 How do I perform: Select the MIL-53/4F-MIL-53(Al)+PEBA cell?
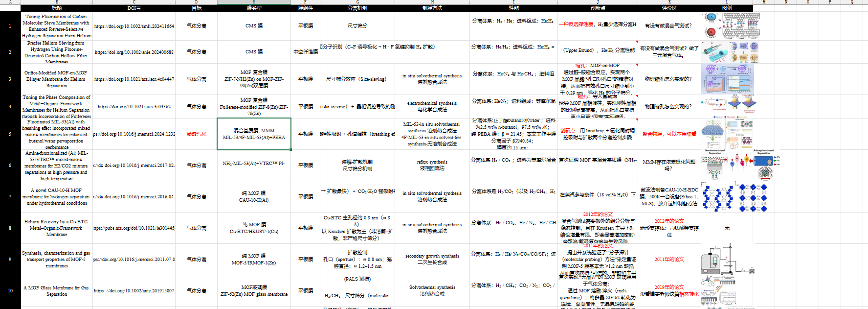(x=254, y=134)
